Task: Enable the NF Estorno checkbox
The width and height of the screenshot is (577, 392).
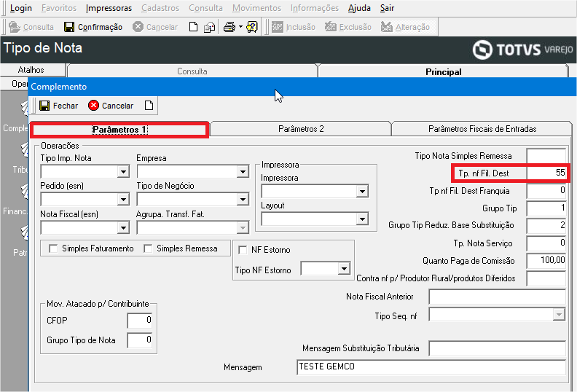Action: 243,250
